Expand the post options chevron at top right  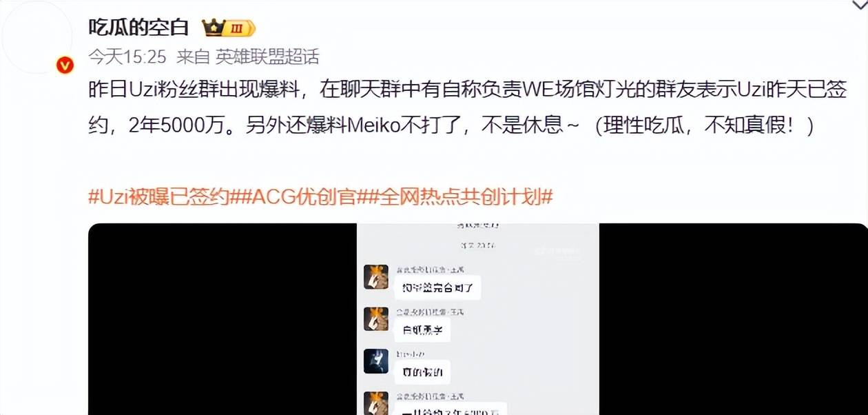[x=858, y=6]
